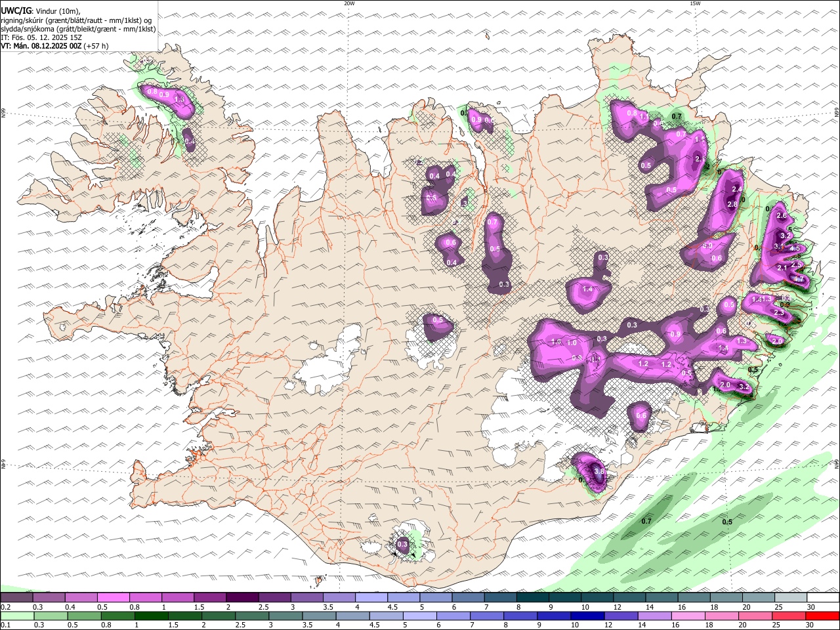Select the "0.4" label in the upper legend row
Viewport: 840px width, 630px height.
pos(70,607)
